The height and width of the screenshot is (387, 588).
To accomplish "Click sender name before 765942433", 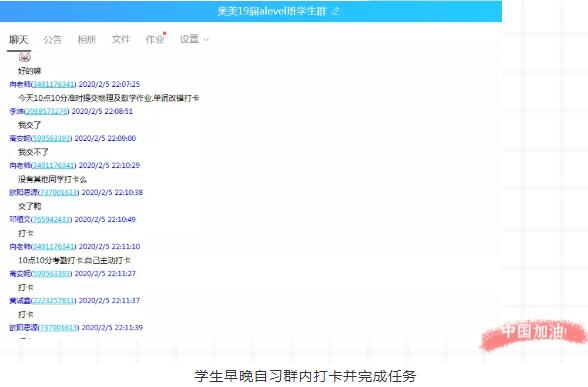I will (x=20, y=219).
